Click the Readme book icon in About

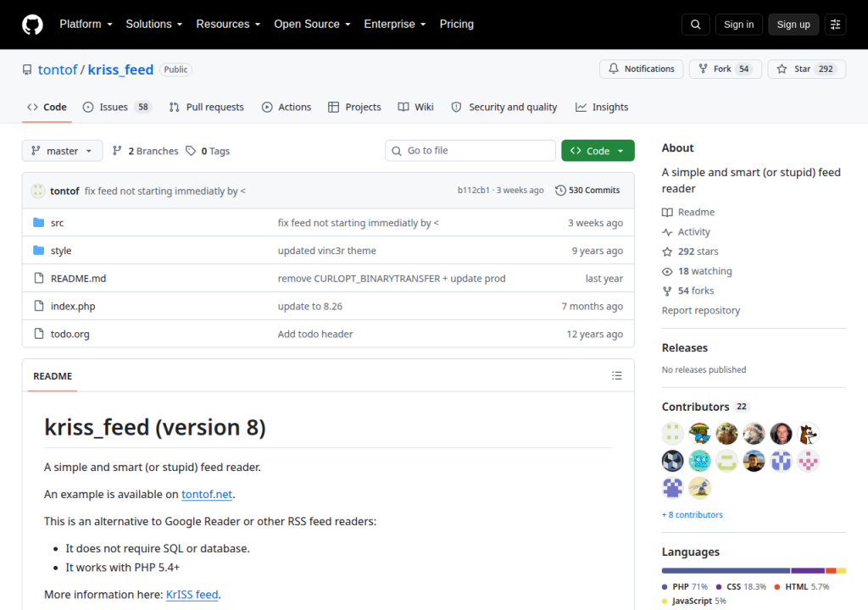(668, 212)
